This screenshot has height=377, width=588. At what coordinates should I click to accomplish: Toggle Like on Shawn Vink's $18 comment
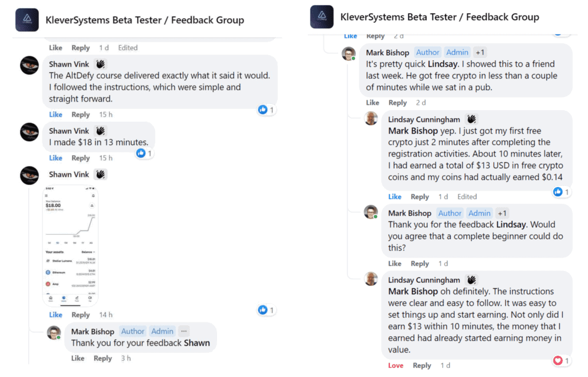(55, 157)
